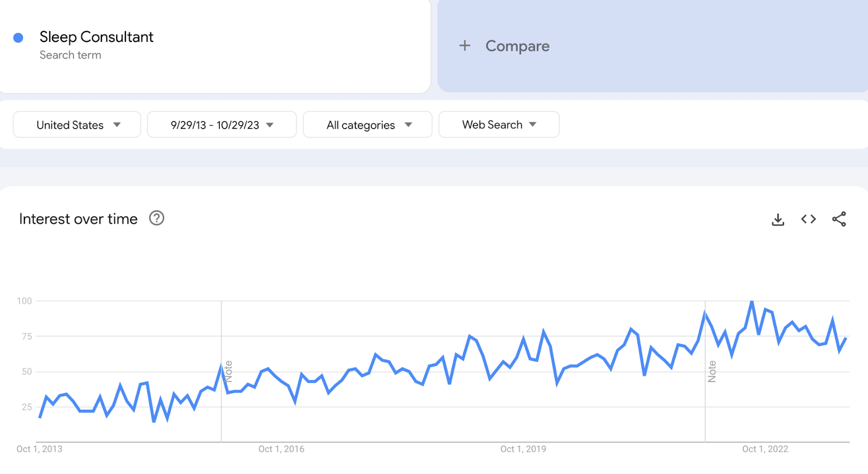
Task: Click the share chart icon
Action: point(839,219)
